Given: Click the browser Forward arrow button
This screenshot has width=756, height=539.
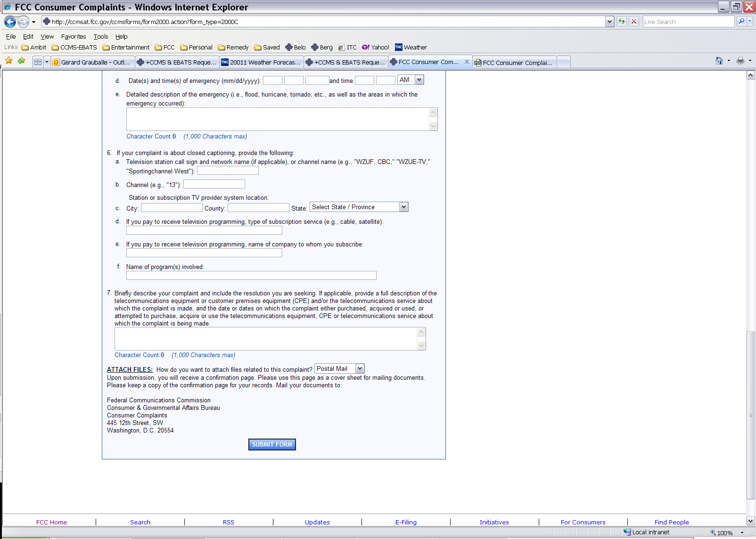Looking at the screenshot, I should point(23,22).
